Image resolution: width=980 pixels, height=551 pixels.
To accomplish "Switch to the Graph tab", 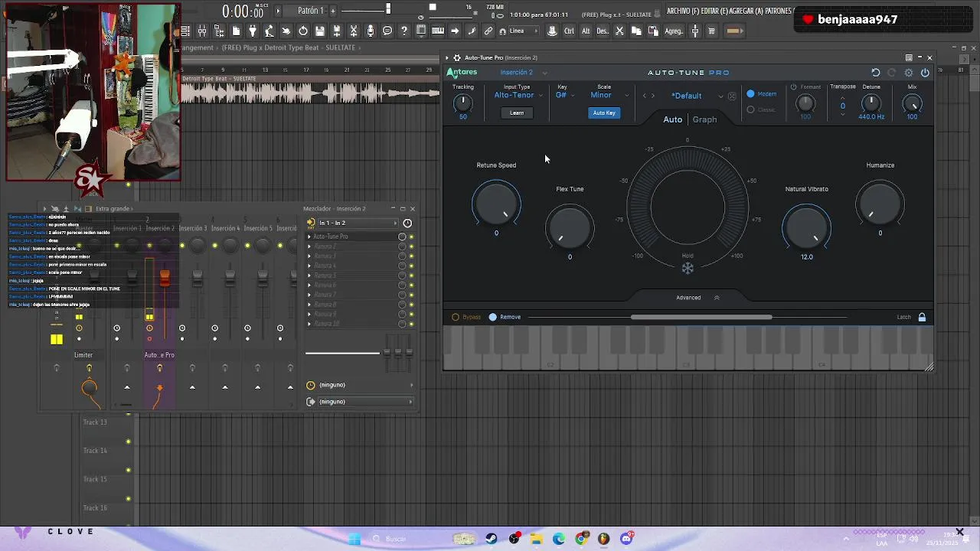I will pos(704,119).
